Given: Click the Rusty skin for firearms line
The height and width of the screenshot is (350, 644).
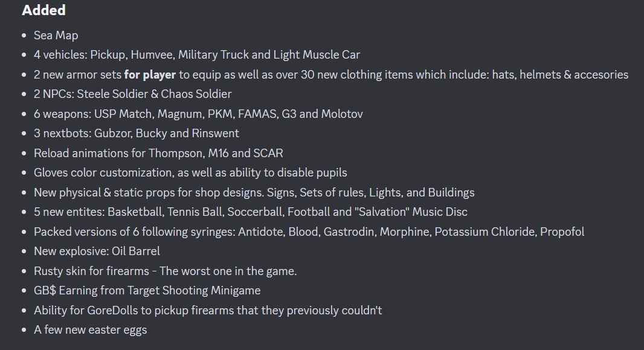Looking at the screenshot, I should [x=165, y=271].
